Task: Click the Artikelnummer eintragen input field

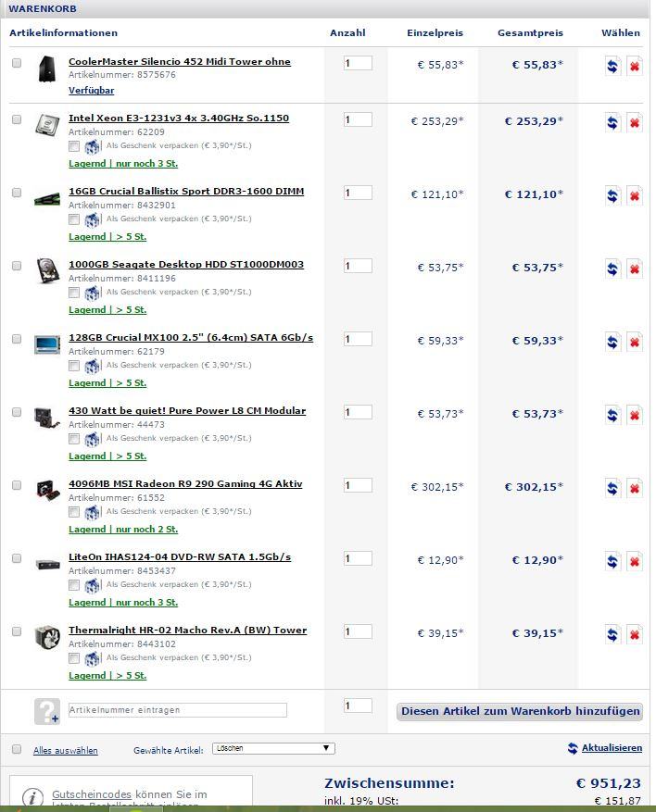Action: (177, 710)
